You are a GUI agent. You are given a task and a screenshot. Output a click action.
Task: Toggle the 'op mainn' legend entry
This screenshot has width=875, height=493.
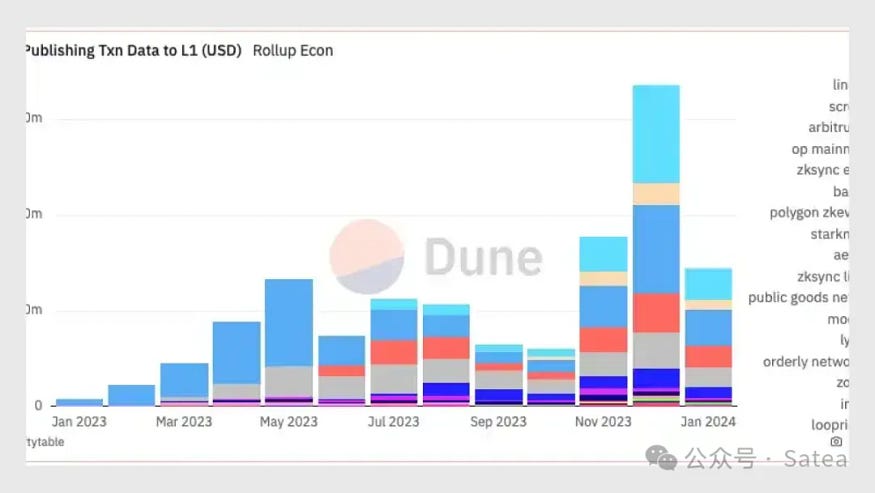click(x=820, y=149)
